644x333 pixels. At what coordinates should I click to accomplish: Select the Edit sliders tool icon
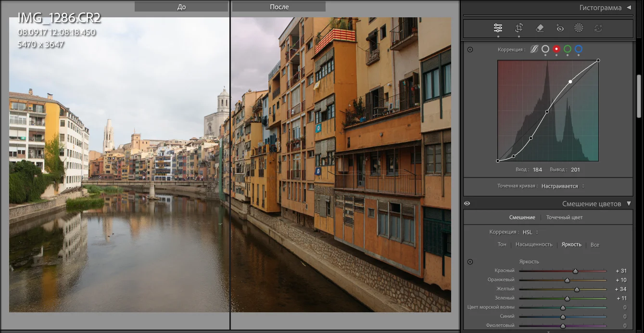pos(498,28)
